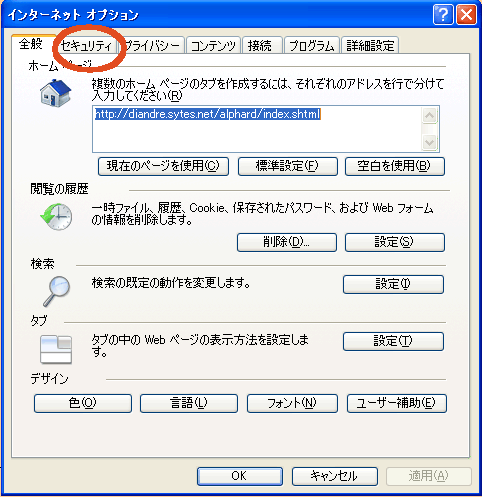Go to the プログラム tab
482x497 pixels.
pyautogui.click(x=312, y=45)
